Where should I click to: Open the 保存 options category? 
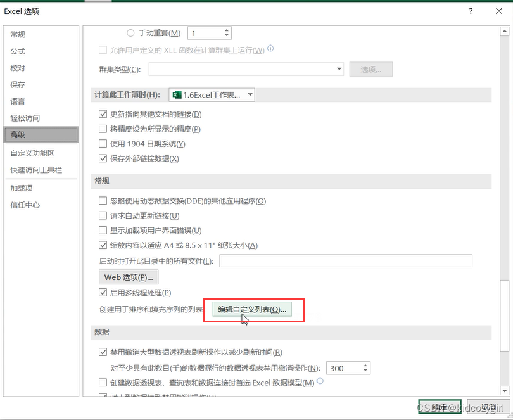41,84
